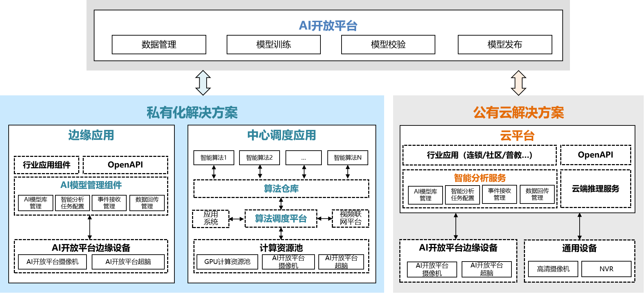Select the 模型训练 box
Image resolution: width=644 pixels, height=293 pixels.
(273, 45)
